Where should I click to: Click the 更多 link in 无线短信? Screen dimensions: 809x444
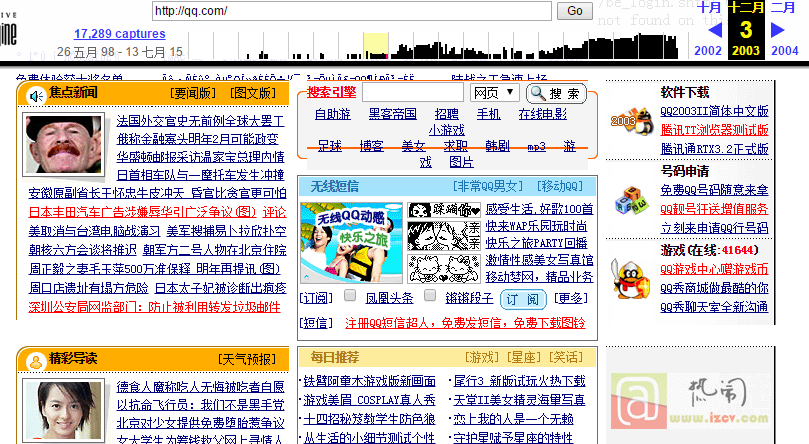(571, 299)
